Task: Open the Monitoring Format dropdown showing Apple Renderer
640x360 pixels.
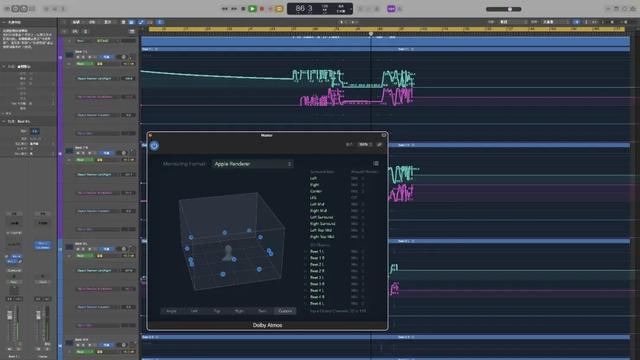Action: click(253, 164)
